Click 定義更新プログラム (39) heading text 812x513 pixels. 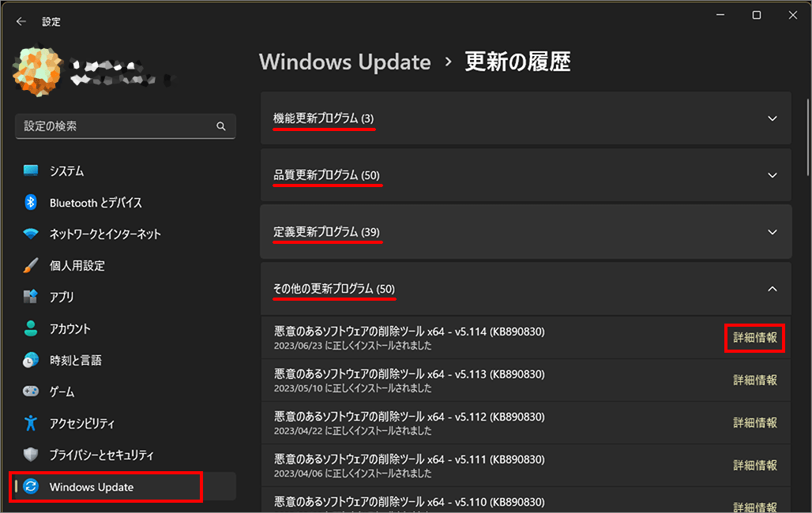(327, 232)
